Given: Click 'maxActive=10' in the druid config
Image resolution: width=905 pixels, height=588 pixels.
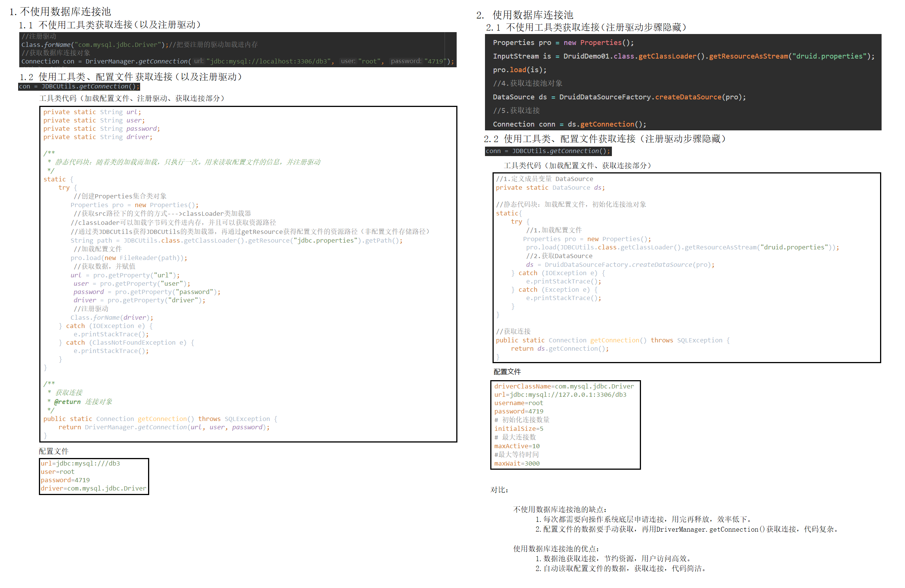Looking at the screenshot, I should tap(518, 447).
